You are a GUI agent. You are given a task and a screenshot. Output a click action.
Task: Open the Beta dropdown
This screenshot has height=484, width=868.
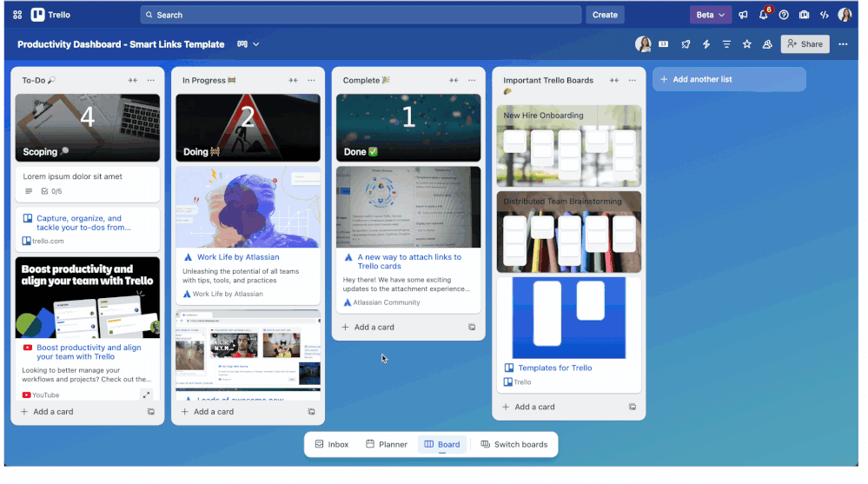click(x=710, y=15)
